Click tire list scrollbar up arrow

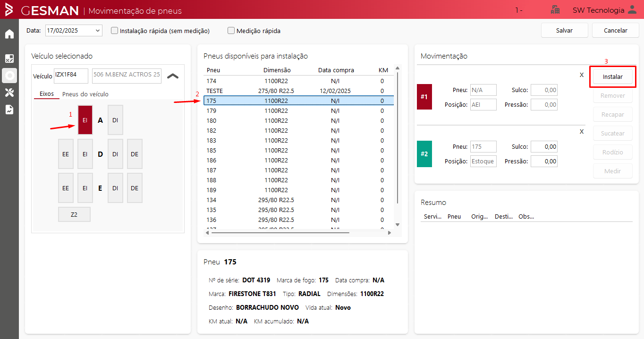click(397, 68)
